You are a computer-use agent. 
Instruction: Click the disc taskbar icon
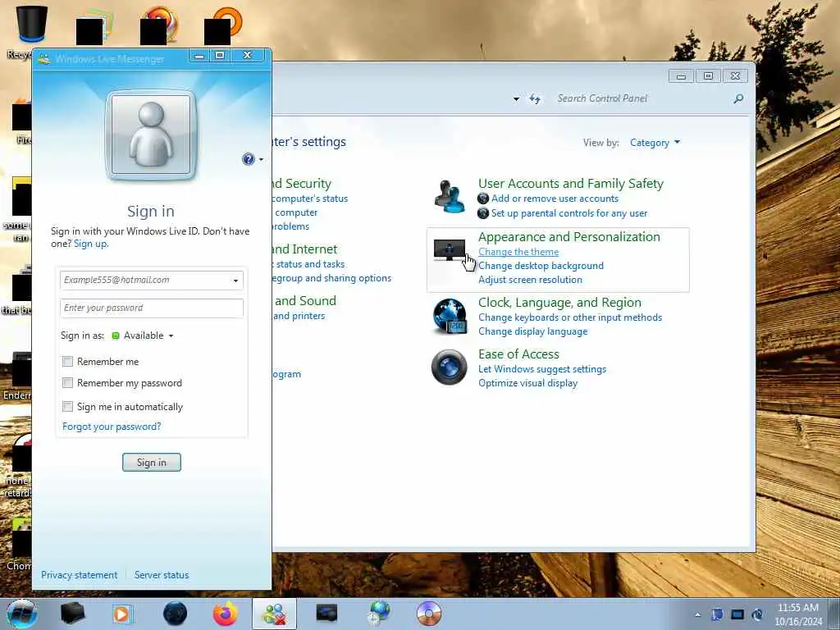pyautogui.click(x=428, y=614)
